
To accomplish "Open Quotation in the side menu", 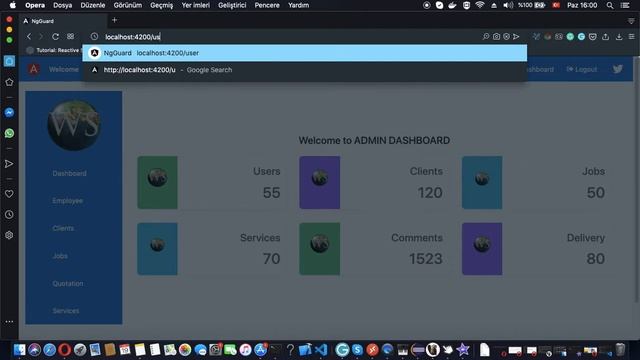I will click(68, 283).
